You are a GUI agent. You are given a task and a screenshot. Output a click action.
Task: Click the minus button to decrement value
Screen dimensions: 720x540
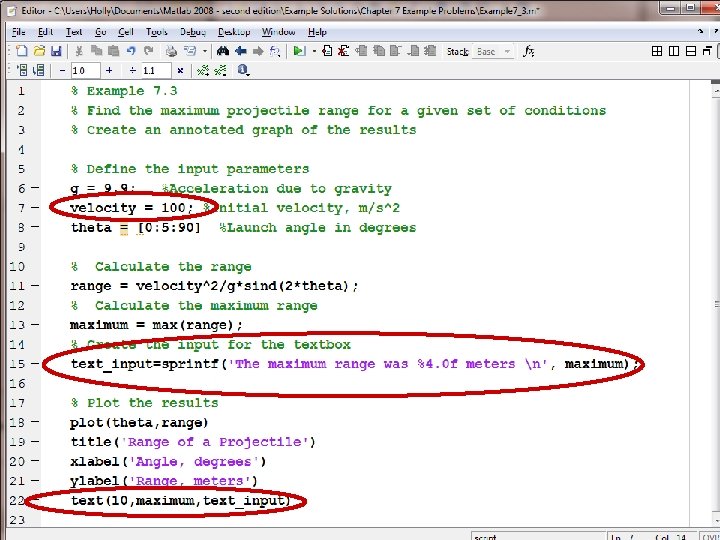(62, 70)
